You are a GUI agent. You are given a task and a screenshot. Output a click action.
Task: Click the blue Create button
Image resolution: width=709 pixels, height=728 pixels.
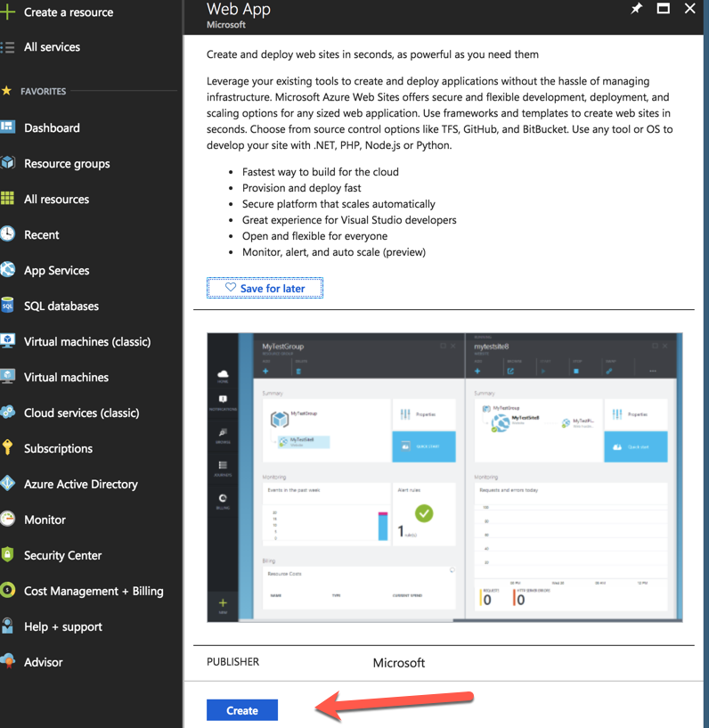[x=242, y=710]
